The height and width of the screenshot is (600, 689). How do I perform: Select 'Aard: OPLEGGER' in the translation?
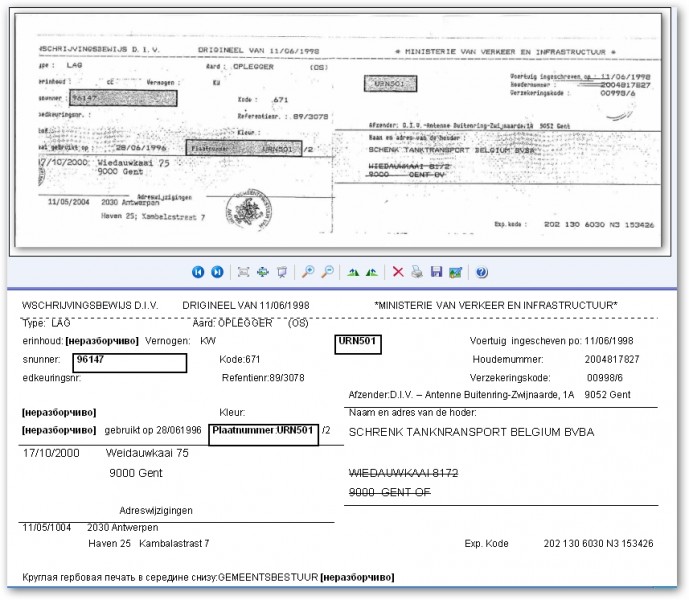[232, 324]
